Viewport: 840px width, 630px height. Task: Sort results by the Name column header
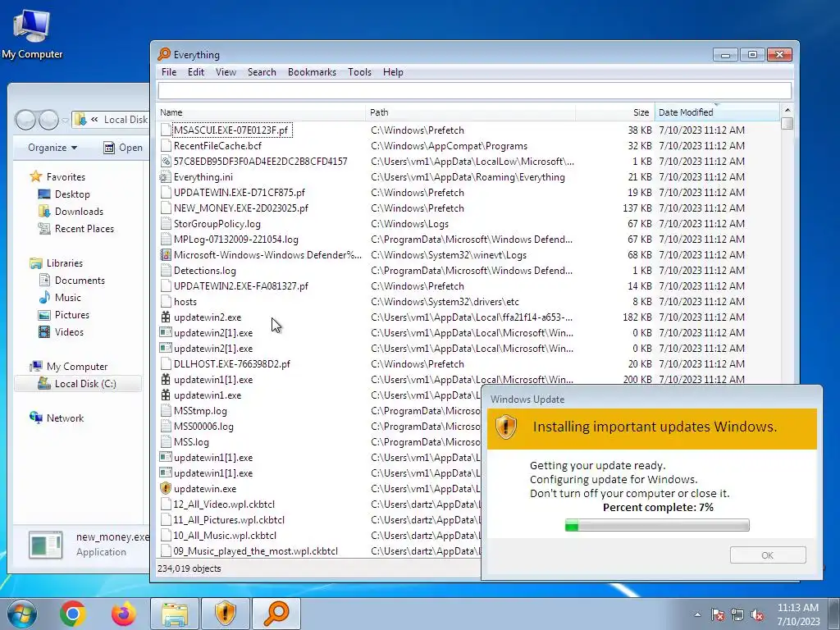(262, 112)
